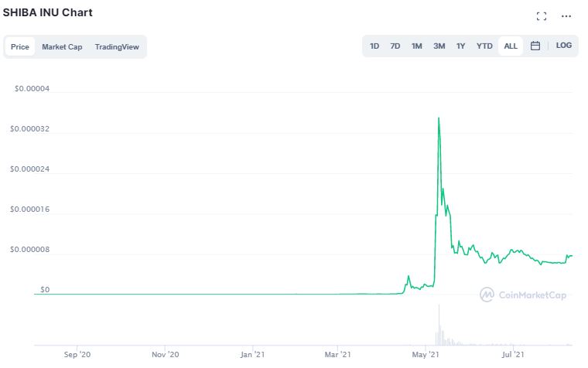Click the Jul '21 date label
Screen dimensions: 588x368
click(513, 355)
